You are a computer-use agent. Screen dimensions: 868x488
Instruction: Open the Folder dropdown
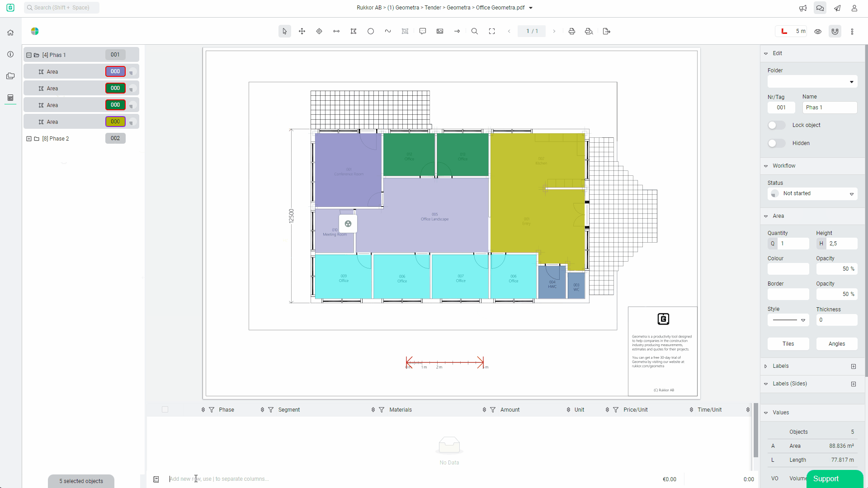pyautogui.click(x=812, y=82)
